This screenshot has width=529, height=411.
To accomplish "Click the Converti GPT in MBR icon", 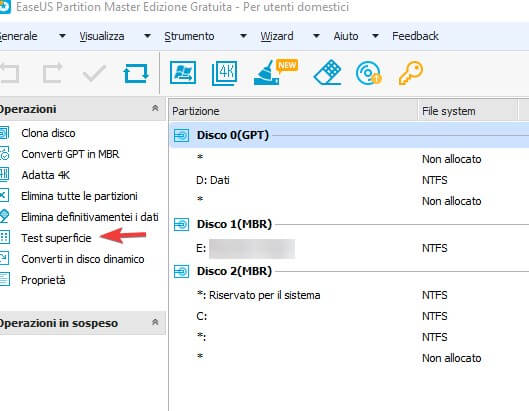I will 5,154.
